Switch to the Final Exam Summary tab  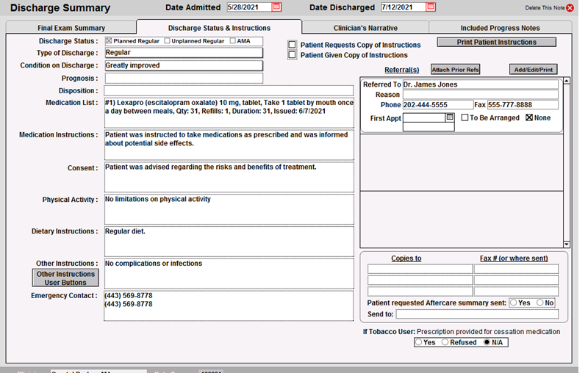71,28
